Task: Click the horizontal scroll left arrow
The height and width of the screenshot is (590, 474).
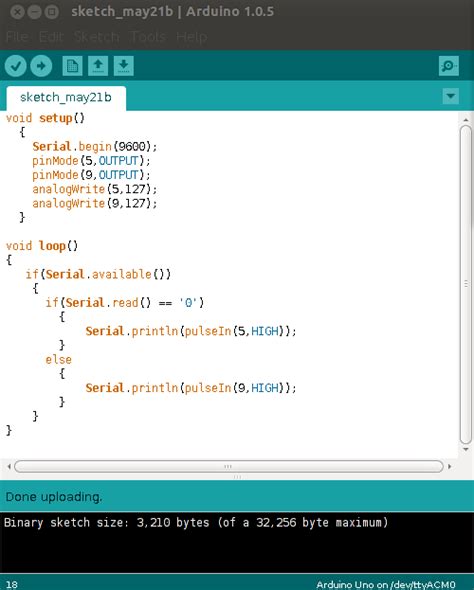Action: point(9,466)
